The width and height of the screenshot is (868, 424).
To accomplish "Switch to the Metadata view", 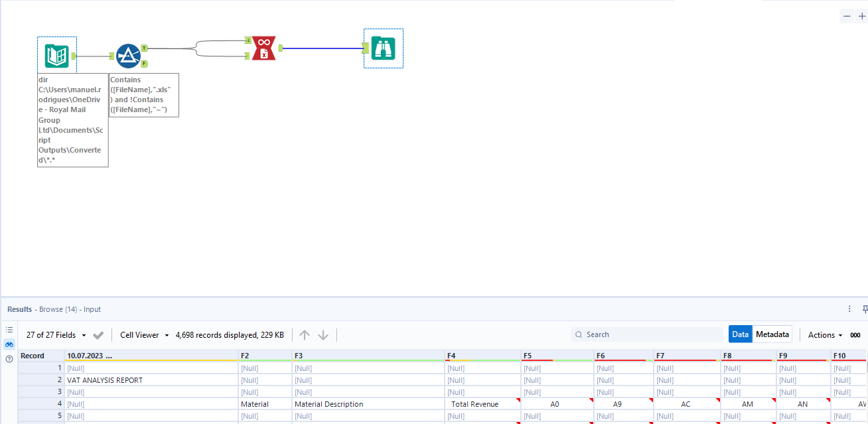I will 774,334.
